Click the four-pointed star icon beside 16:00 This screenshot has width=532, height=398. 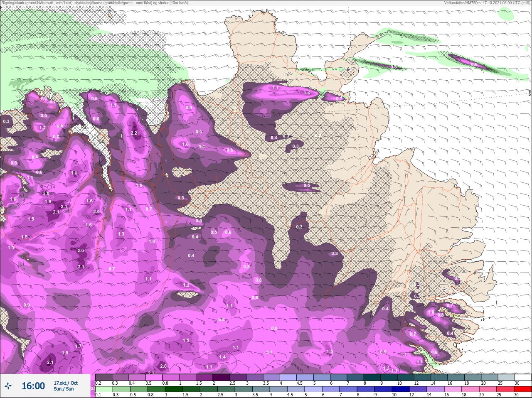tap(8, 386)
